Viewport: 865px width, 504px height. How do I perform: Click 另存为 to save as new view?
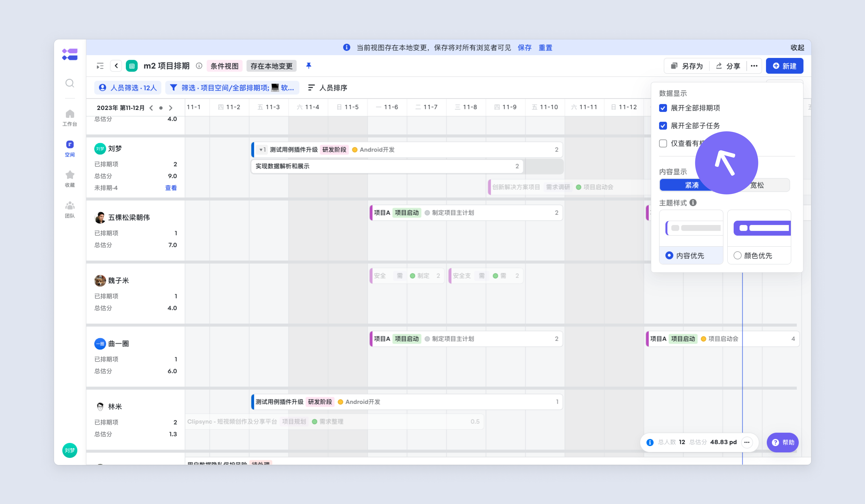click(x=687, y=66)
